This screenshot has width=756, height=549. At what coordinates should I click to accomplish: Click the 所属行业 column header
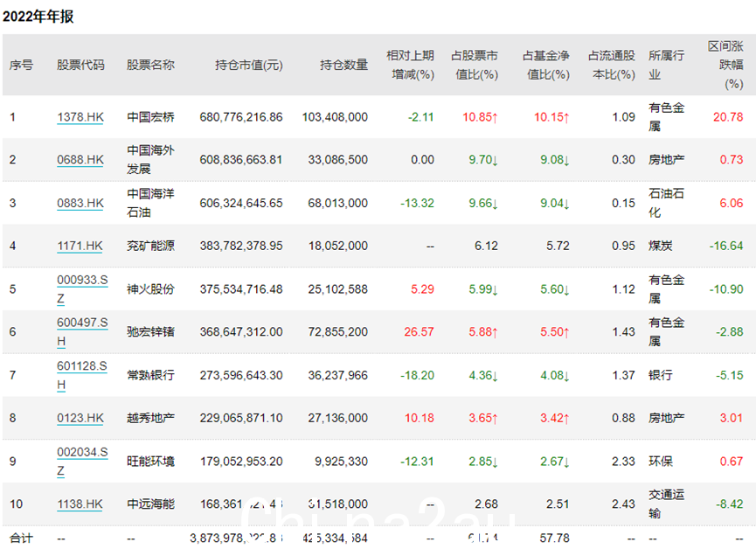click(666, 65)
